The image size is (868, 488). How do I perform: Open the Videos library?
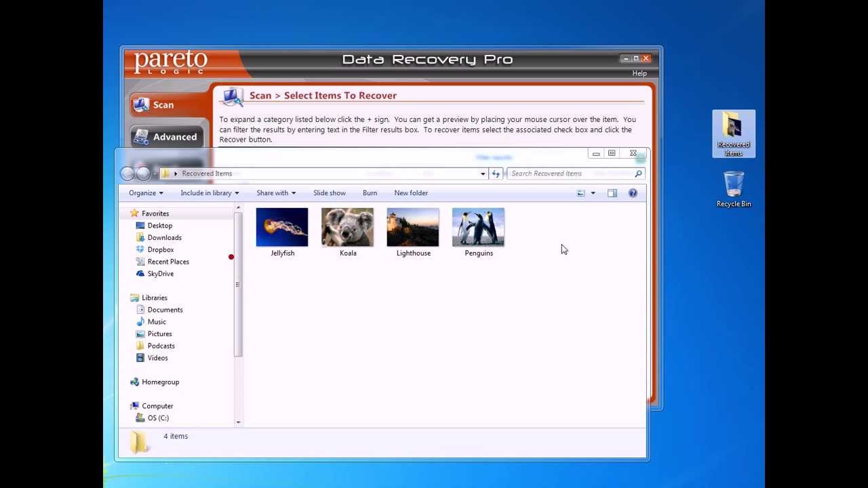point(157,358)
